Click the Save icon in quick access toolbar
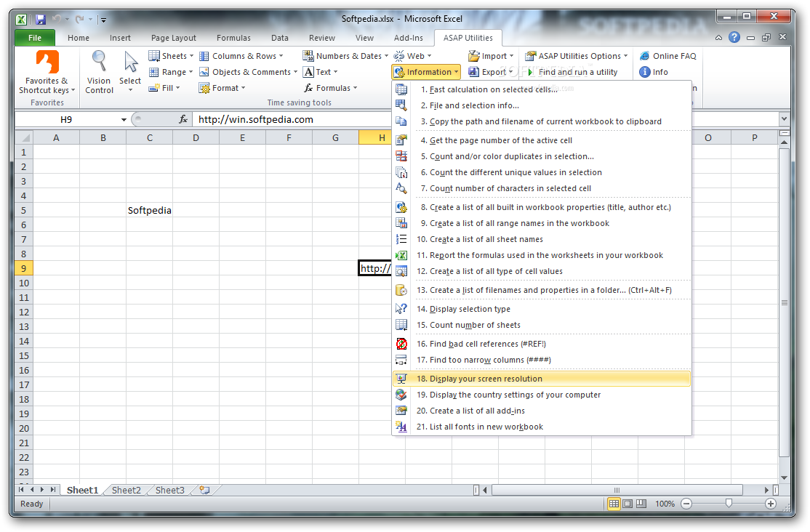The height and width of the screenshot is (532, 810). 40,20
